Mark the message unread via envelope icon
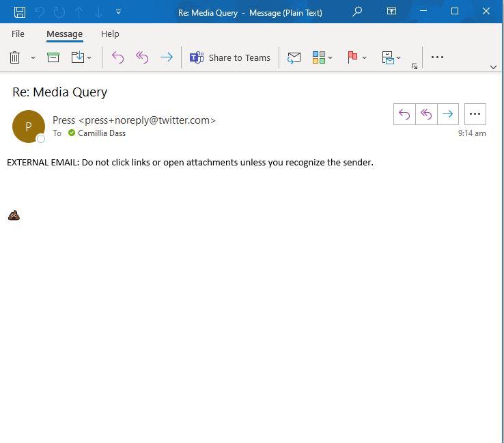504x443 pixels. (294, 58)
